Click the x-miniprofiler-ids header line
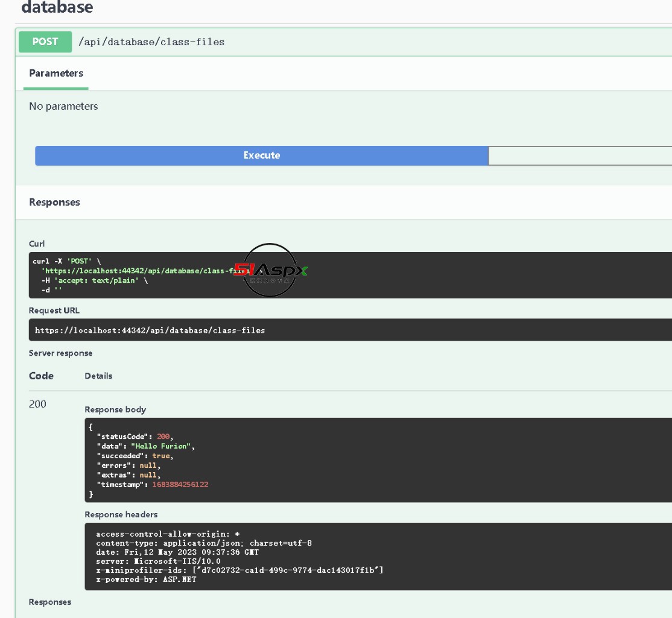The image size is (672, 618). 239,570
